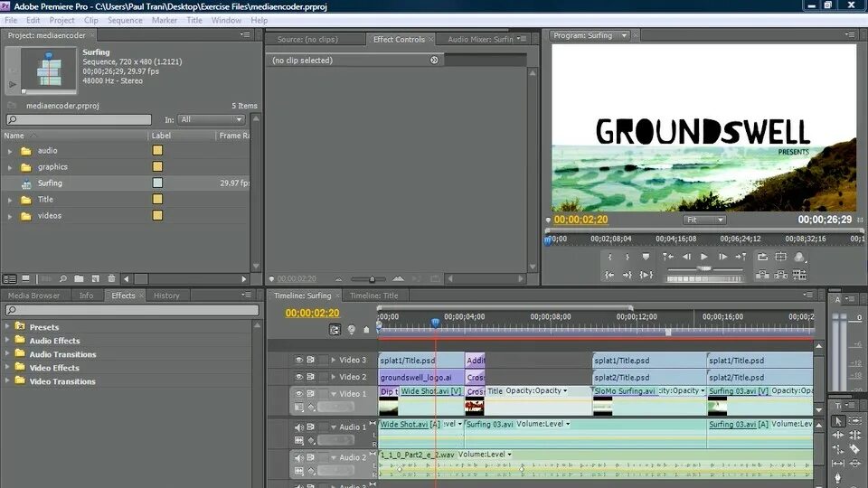
Task: Toggle Loop button in Program monitor
Action: point(763,257)
